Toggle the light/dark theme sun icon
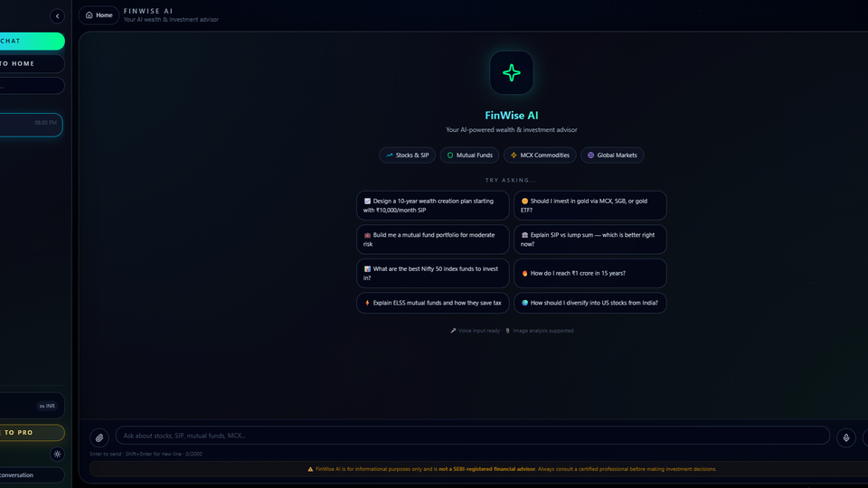The height and width of the screenshot is (488, 868). (57, 455)
